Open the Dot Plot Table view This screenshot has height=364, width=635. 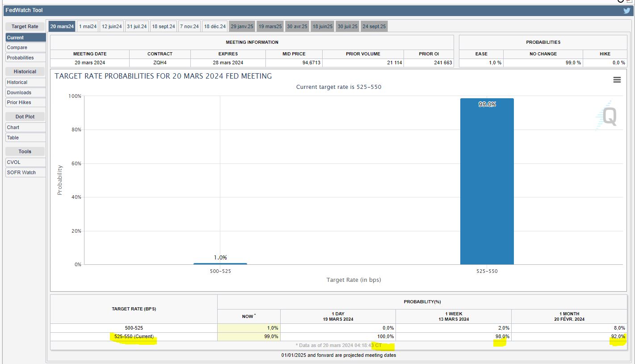pos(25,138)
